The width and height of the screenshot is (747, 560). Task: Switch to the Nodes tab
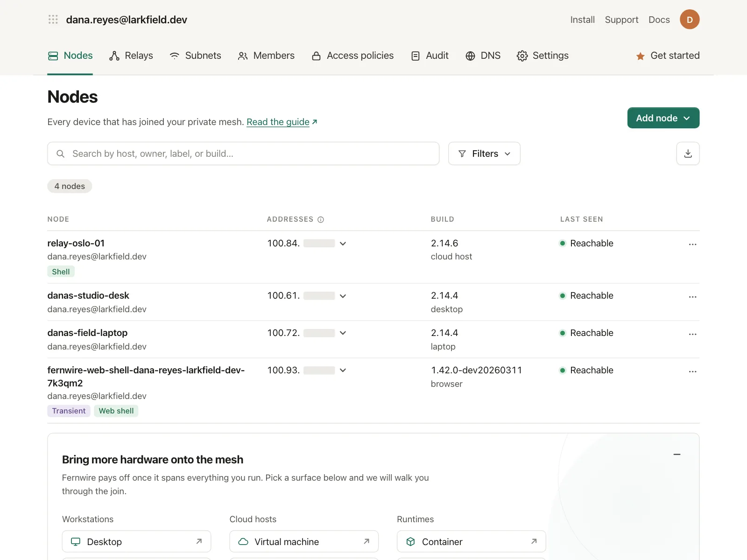pos(70,56)
